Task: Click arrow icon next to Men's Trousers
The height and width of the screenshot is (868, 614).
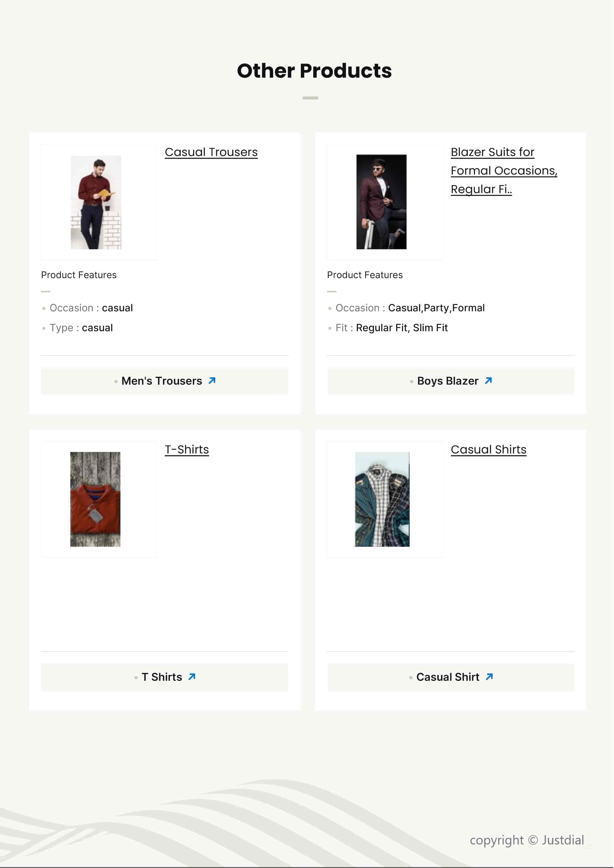Action: tap(212, 381)
